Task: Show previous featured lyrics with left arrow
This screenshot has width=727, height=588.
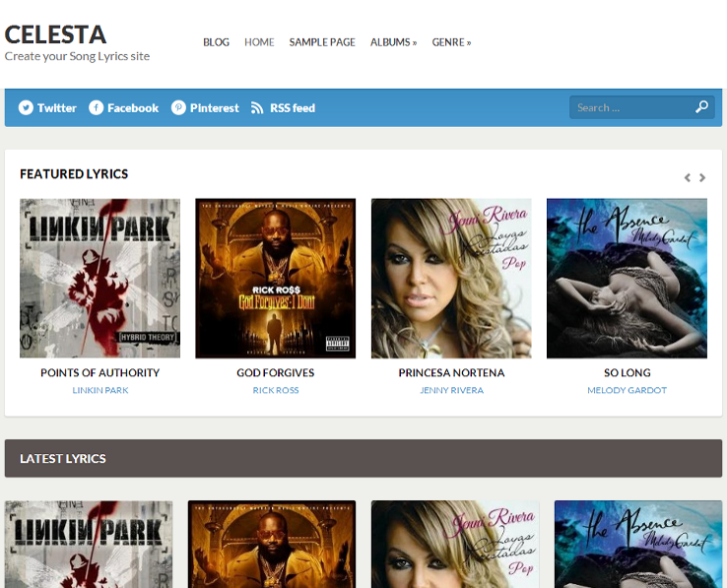Action: point(688,178)
